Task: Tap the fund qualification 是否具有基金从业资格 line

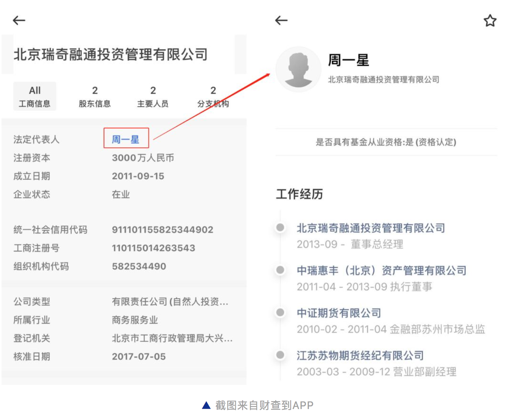Action: click(386, 142)
